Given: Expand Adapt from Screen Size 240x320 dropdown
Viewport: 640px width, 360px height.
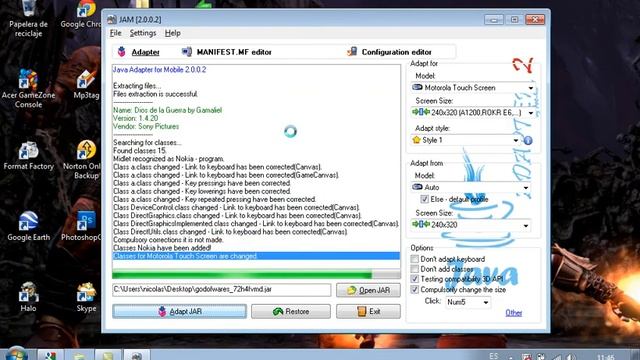Looking at the screenshot, I should coord(526,225).
